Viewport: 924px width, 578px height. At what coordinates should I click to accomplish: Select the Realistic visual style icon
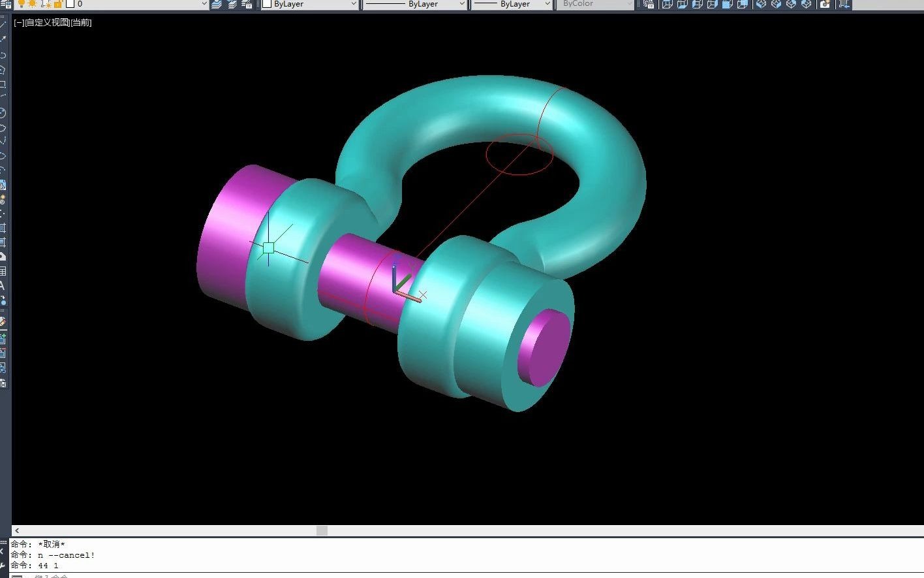713,4
